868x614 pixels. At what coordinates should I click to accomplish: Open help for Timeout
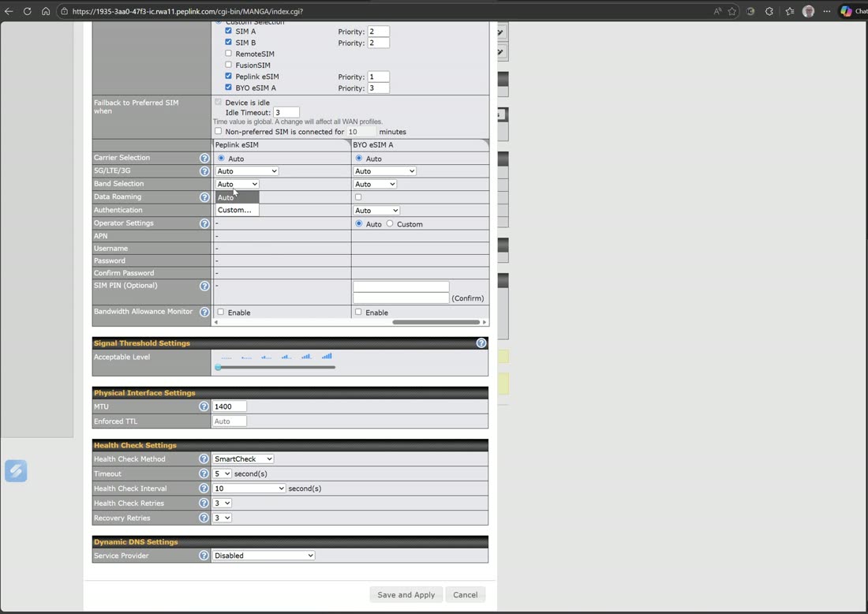click(204, 474)
